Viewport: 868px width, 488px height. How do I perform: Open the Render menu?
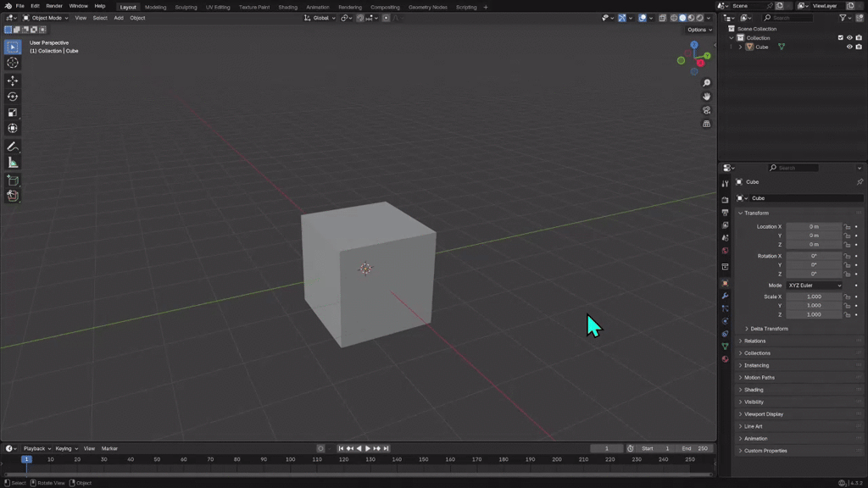coord(54,6)
